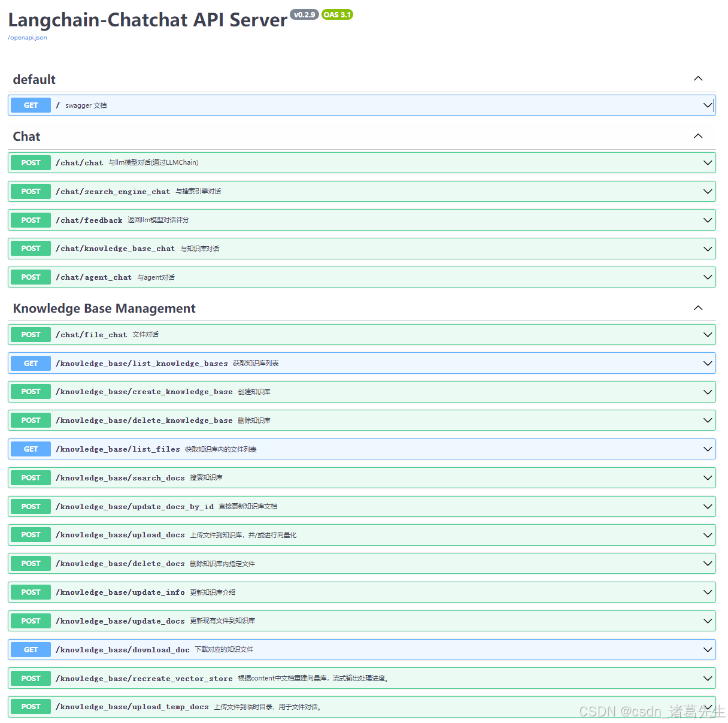Expand the create_knowledge_base row chevron
This screenshot has width=728, height=723.
pos(708,392)
